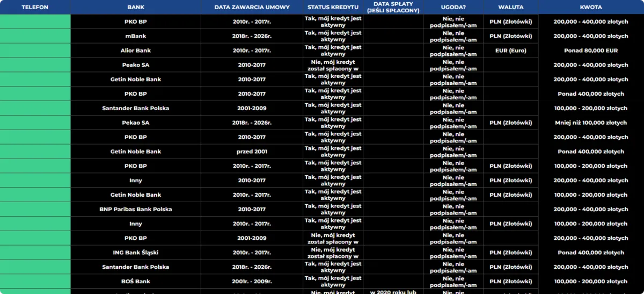Click active credit status in Alior Bank row
This screenshot has height=294, width=644.
[333, 51]
